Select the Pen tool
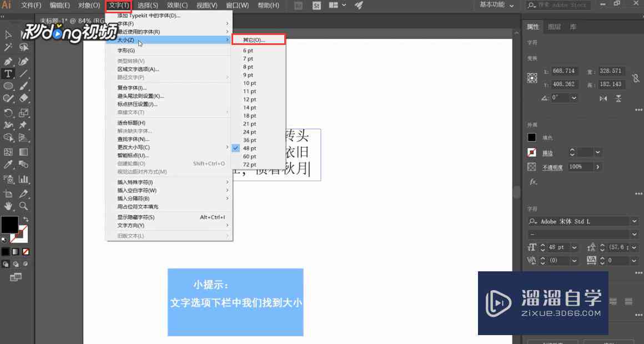This screenshot has height=344, width=644. click(8, 62)
